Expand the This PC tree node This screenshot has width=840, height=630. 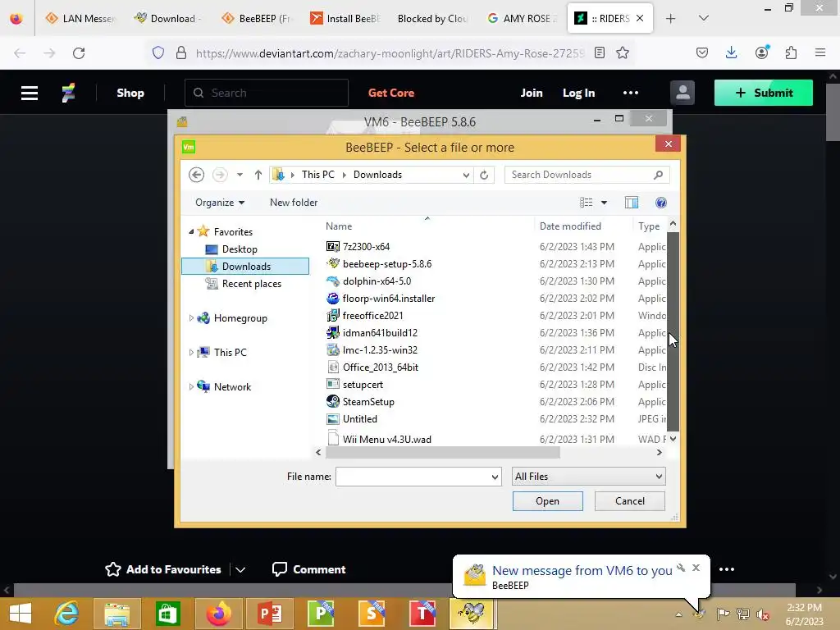pos(191,353)
